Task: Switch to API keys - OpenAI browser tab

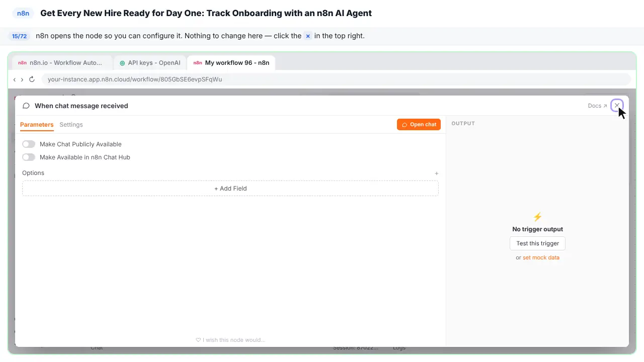Action: click(150, 63)
